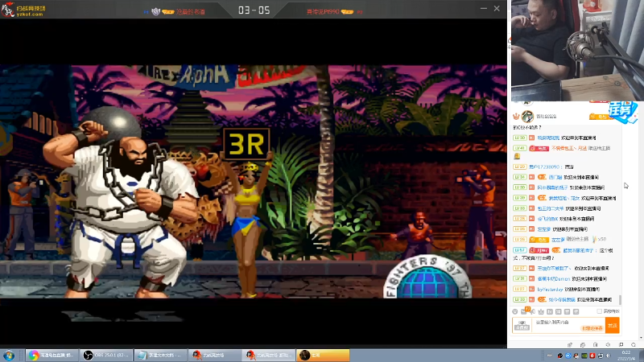Click the system volume tray icon
The height and width of the screenshot is (362, 644).
tap(609, 356)
